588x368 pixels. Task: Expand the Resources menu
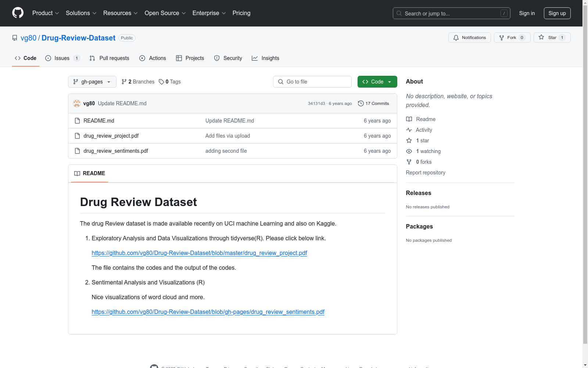(x=121, y=13)
